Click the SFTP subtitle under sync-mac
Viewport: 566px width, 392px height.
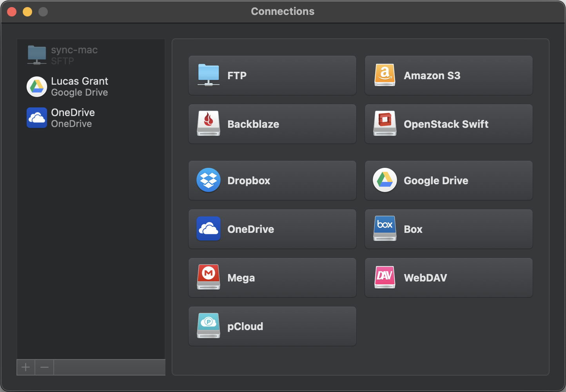pyautogui.click(x=62, y=61)
